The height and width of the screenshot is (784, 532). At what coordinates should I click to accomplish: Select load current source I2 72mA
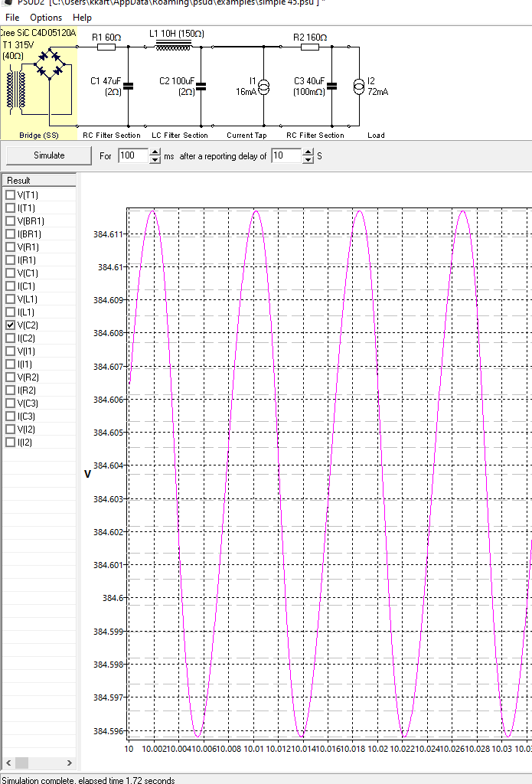point(359,87)
